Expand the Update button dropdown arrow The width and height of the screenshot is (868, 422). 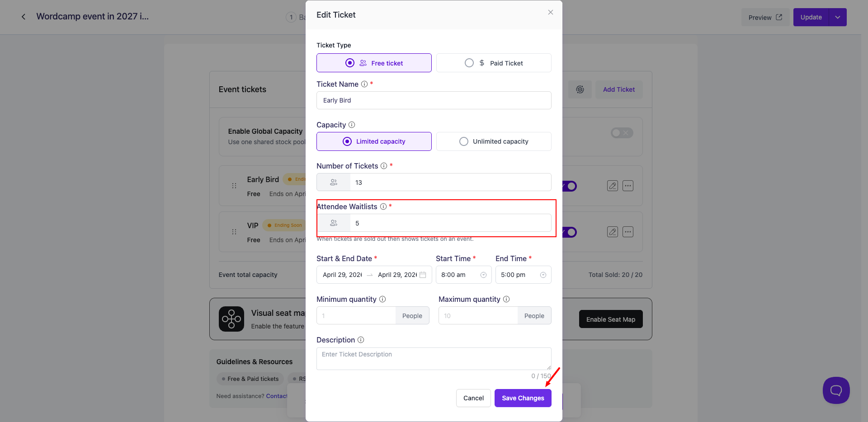838,17
